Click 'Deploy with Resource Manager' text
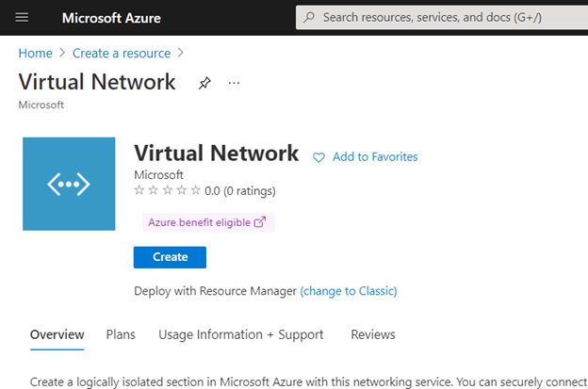Screen dimensions: 588x389 [x=215, y=291]
